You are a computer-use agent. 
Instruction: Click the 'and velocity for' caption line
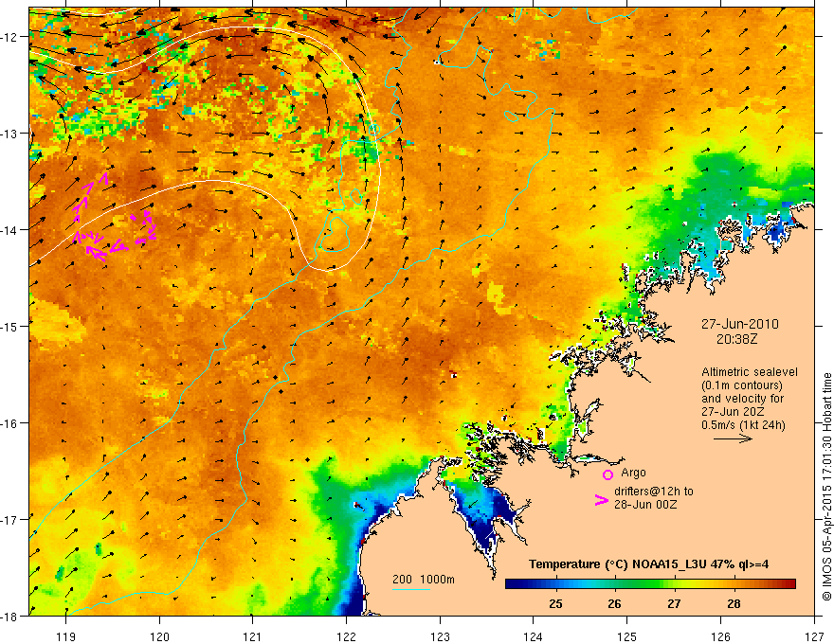(x=742, y=399)
